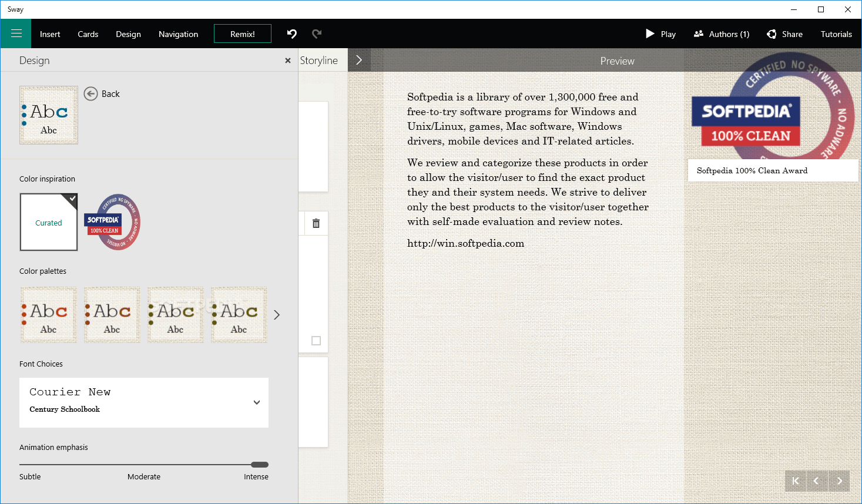Redo the last action
This screenshot has width=862, height=504.
click(x=317, y=33)
